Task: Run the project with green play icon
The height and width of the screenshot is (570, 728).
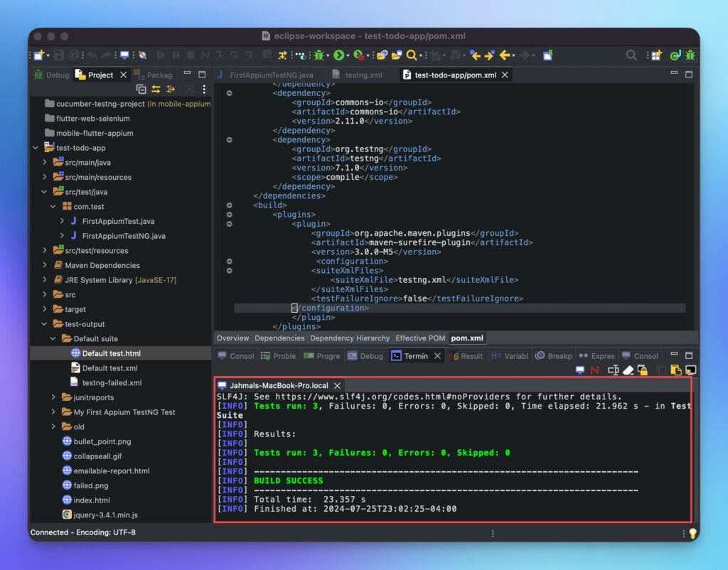Action: coord(338,55)
